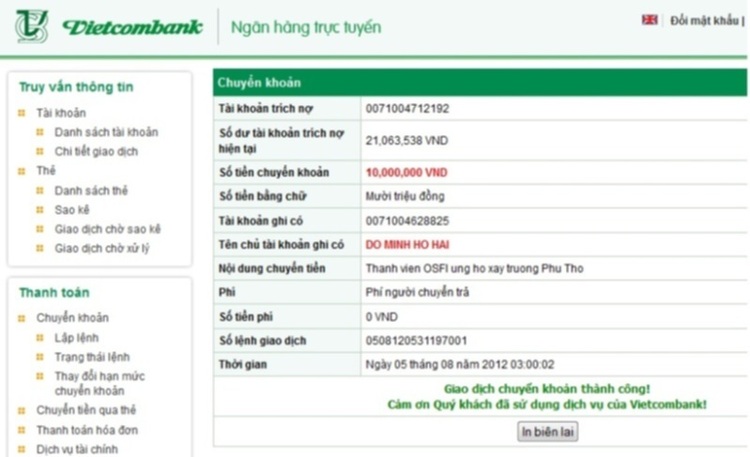The width and height of the screenshot is (750, 457).
Task: Click the bullet icon beside Tài khoản
Action: coord(22,113)
